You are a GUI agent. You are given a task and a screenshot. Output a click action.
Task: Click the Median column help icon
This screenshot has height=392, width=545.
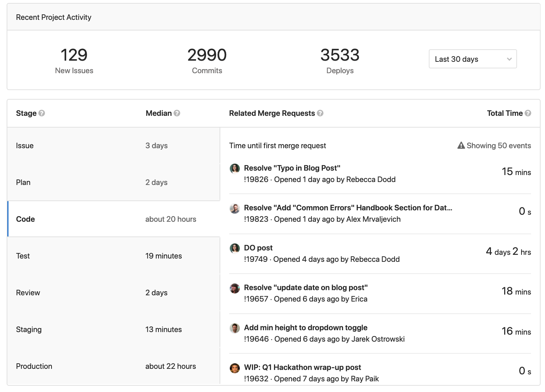point(177,113)
